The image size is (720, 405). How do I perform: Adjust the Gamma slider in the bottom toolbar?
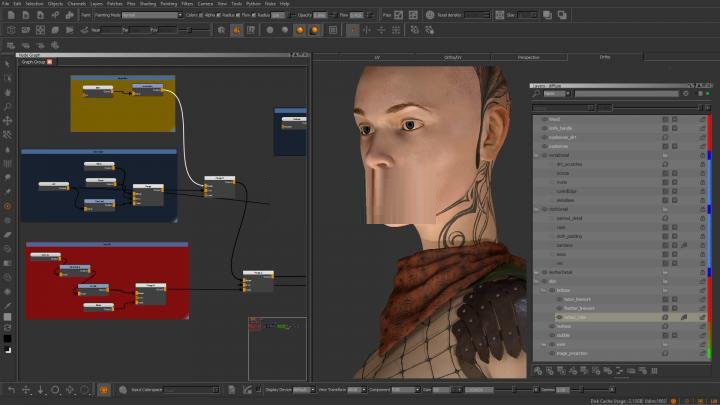coord(582,390)
